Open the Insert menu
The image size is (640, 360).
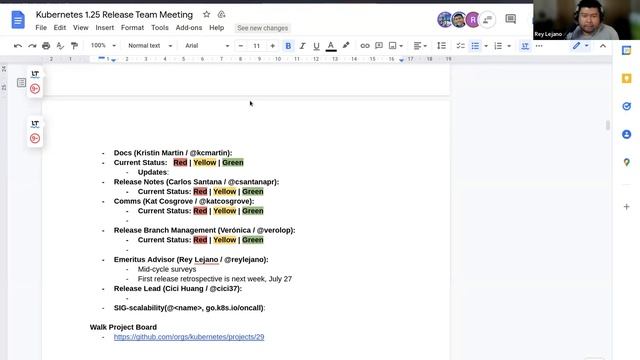[104, 28]
